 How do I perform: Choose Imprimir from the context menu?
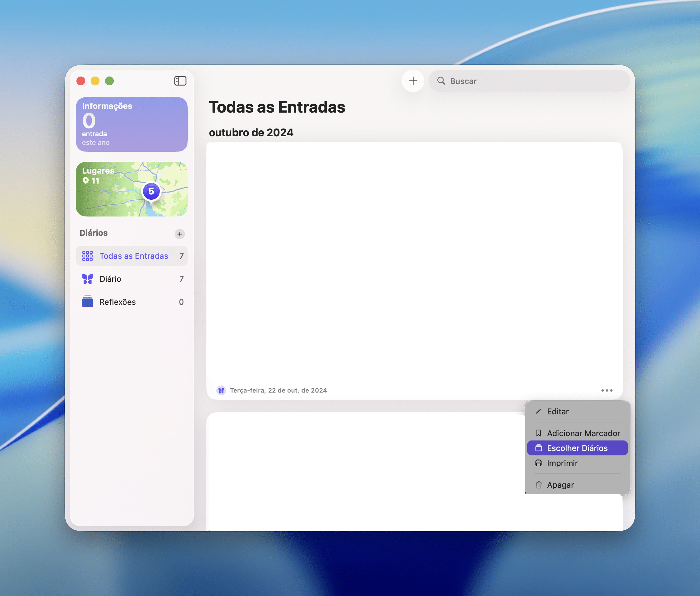click(562, 463)
